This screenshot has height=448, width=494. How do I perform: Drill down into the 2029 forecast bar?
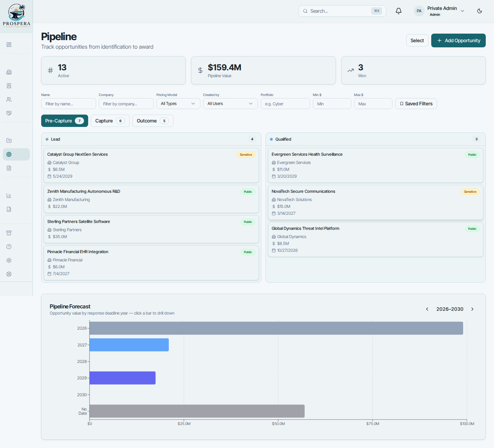(x=122, y=378)
